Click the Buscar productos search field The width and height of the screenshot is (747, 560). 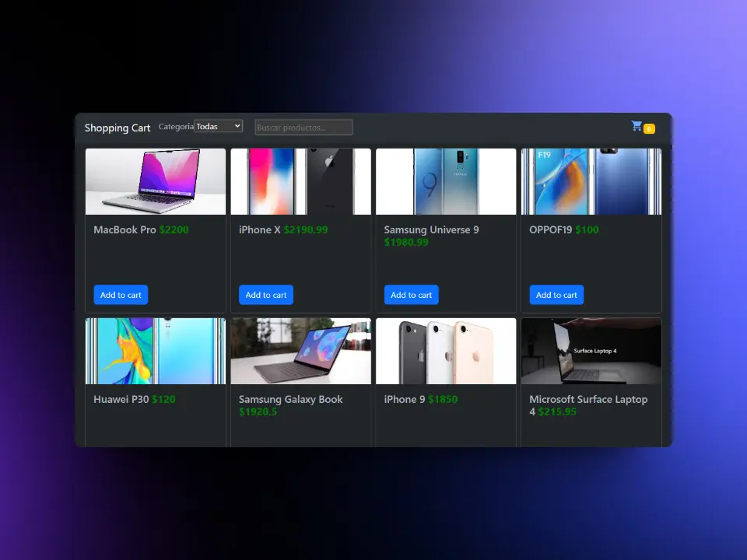(303, 126)
